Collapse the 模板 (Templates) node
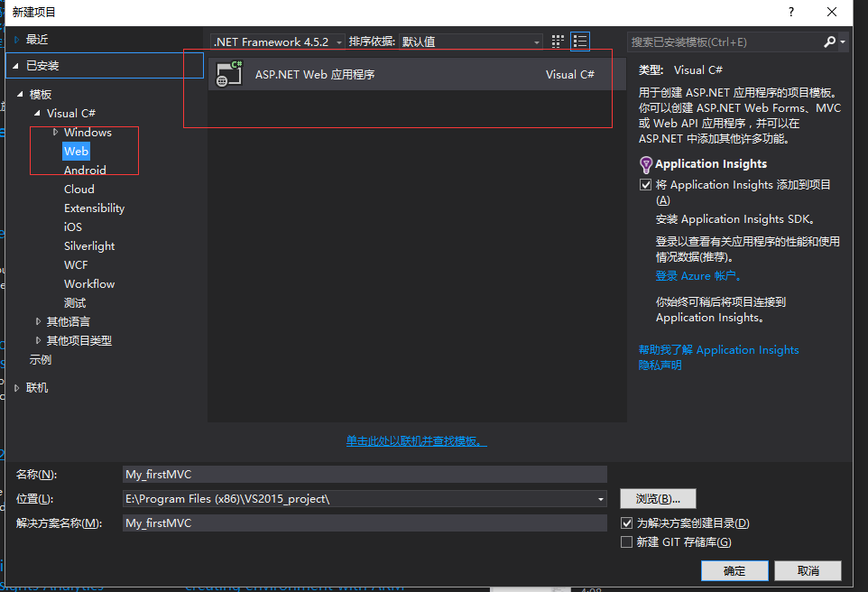The image size is (868, 592). click(x=20, y=94)
